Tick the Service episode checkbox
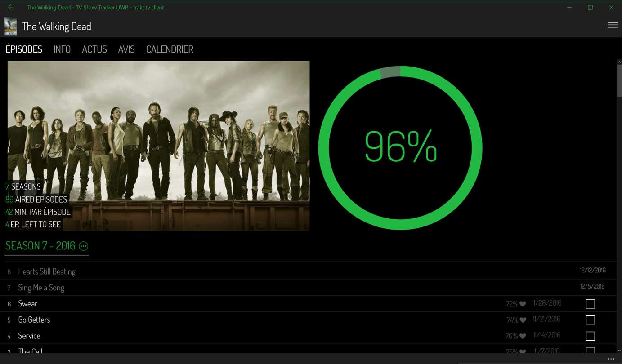 tap(591, 336)
